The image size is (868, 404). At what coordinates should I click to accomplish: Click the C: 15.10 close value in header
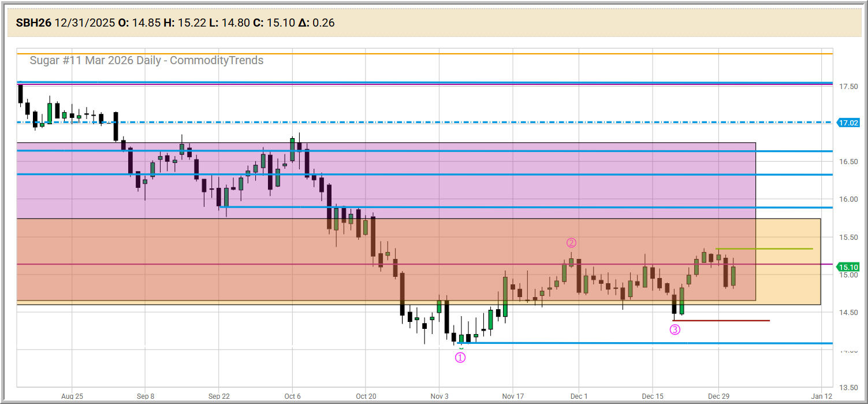click(x=275, y=23)
